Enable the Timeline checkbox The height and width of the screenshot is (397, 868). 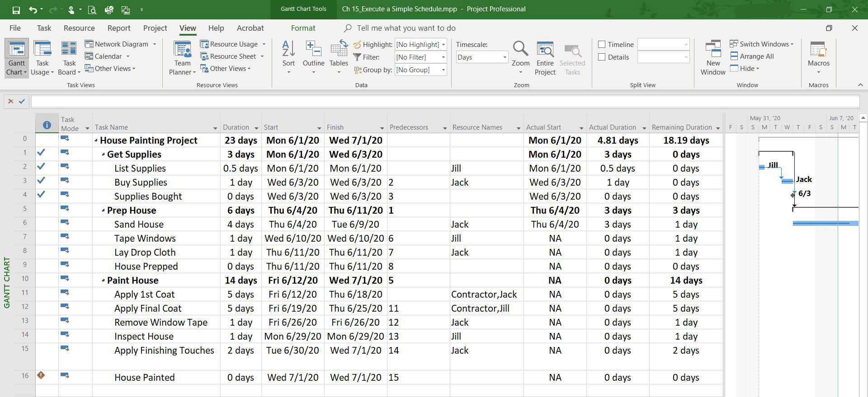602,44
